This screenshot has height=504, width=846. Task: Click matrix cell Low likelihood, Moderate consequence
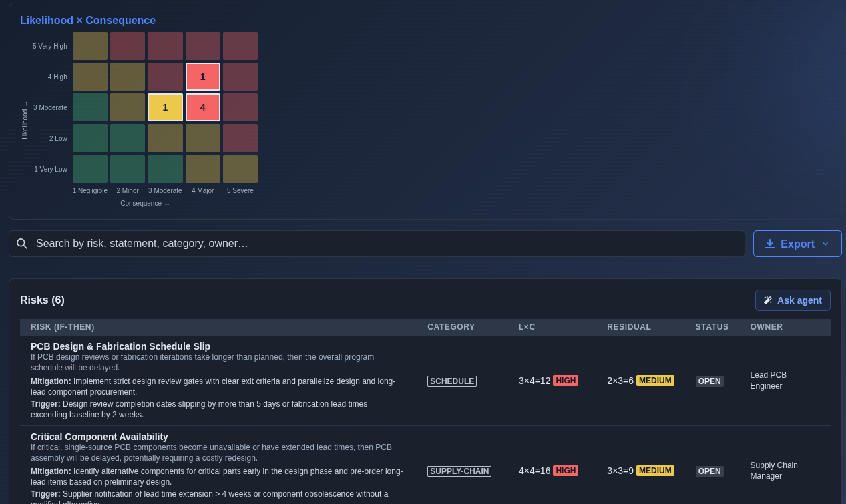point(165,138)
